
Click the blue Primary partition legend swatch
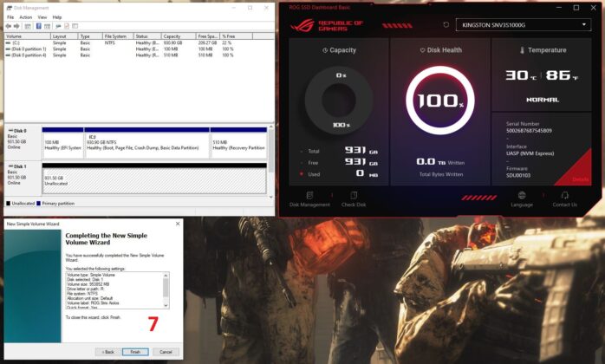(39, 204)
